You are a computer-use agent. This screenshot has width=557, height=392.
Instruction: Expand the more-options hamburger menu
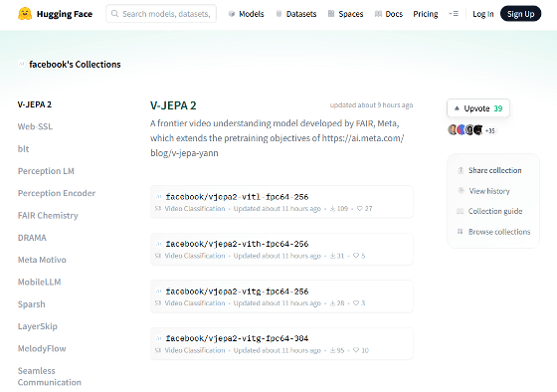(454, 14)
